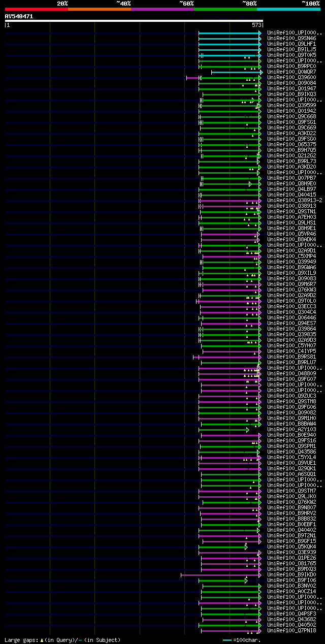Select the UniRef100_Q07PB7 label
Viewport: 325px width, 644px height.
click(291, 178)
